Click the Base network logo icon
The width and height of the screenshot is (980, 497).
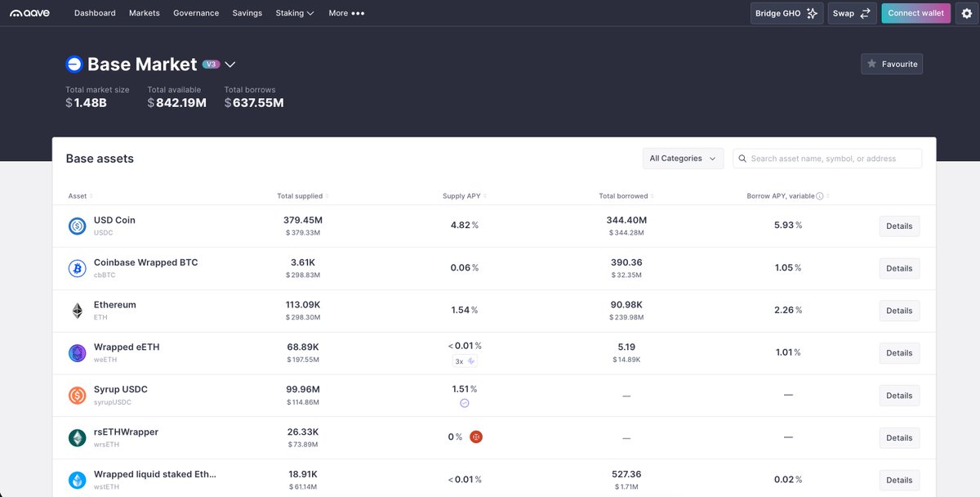(x=74, y=65)
